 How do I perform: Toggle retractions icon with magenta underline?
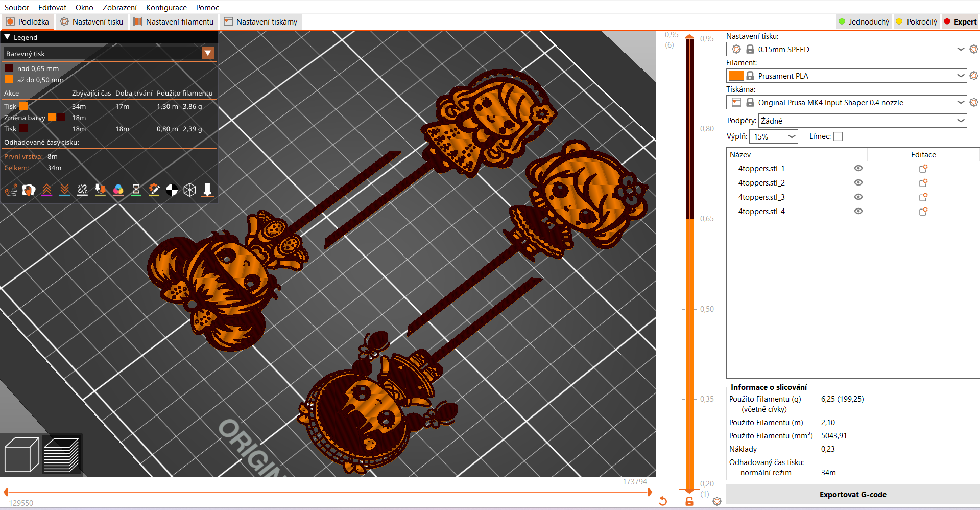click(46, 190)
